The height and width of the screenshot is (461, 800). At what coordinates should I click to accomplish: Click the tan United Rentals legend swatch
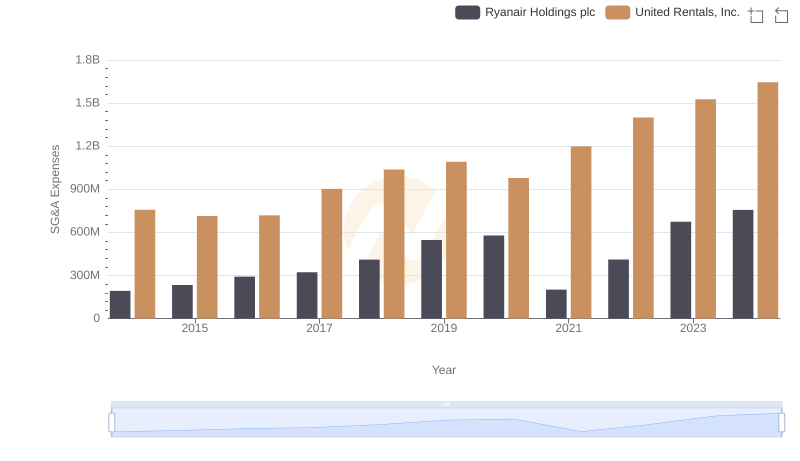click(617, 12)
